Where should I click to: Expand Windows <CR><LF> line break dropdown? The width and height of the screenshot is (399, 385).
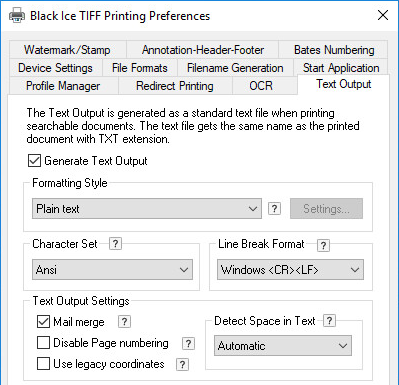click(290, 270)
